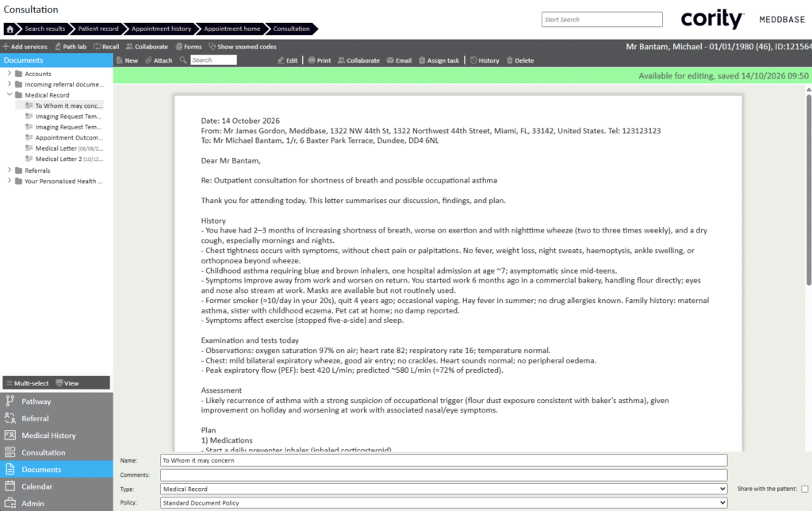Click the Name input field

coord(444,460)
